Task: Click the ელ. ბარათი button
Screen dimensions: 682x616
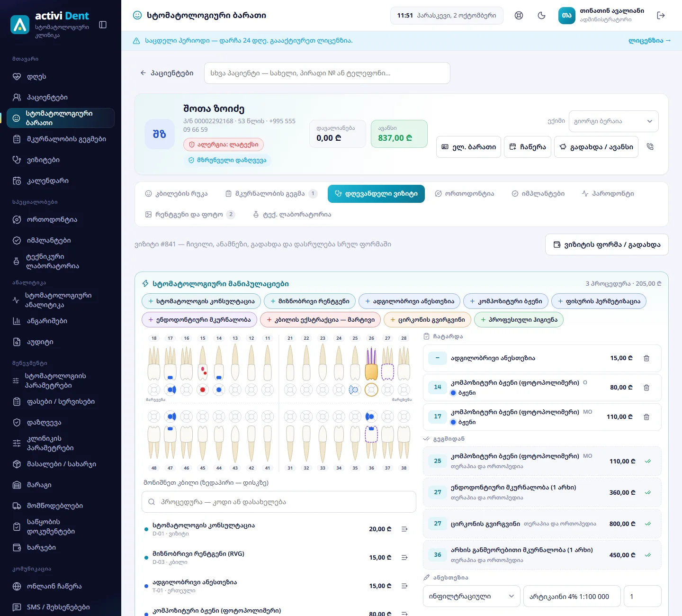Action: [468, 147]
